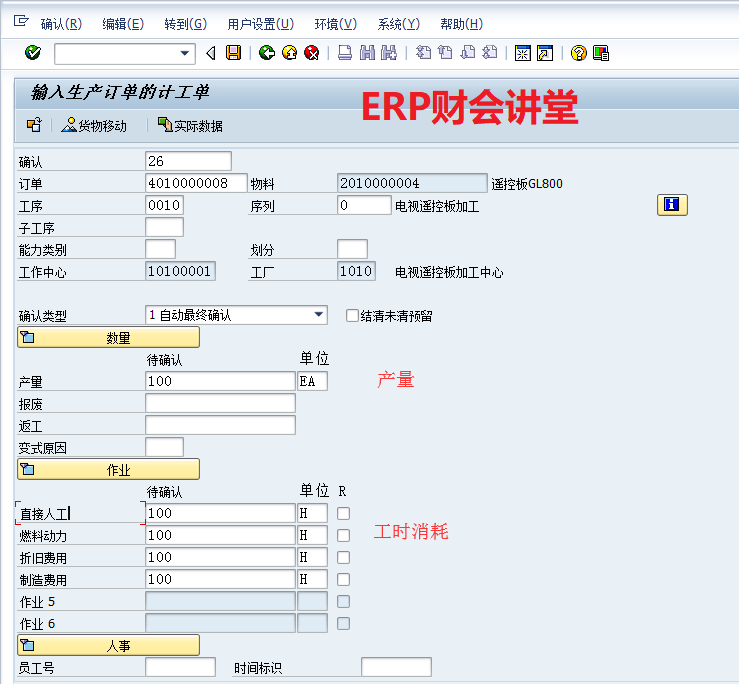Screen dimensions: 739x684
Task: Tick the R checkbox for 折旧费用
Action: [344, 557]
